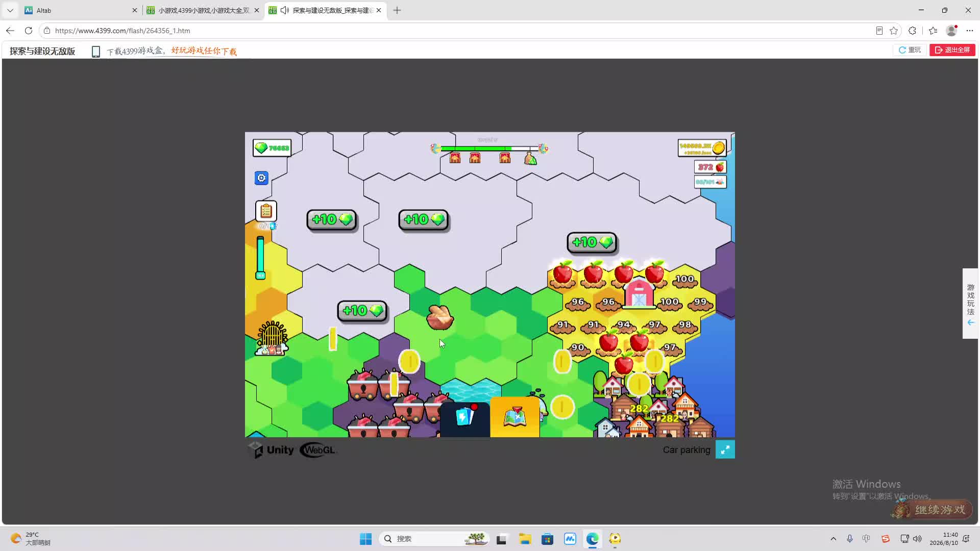Image resolution: width=980 pixels, height=551 pixels.
Task: Open the Sogou input tray icon
Action: [886, 539]
